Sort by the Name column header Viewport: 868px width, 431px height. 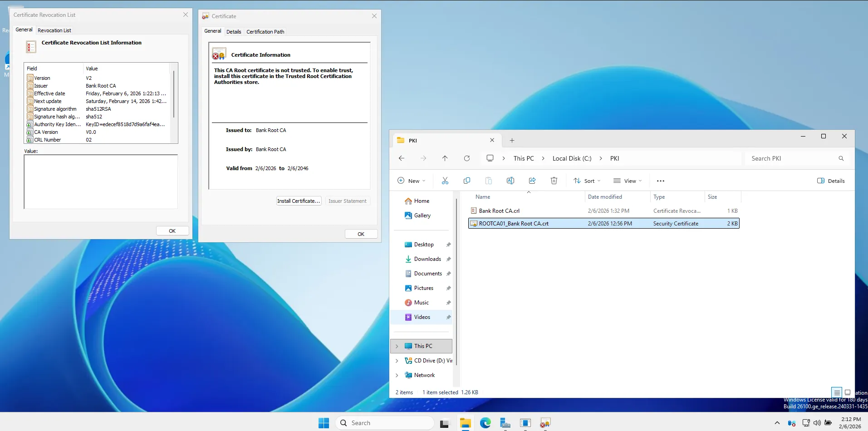[483, 197]
